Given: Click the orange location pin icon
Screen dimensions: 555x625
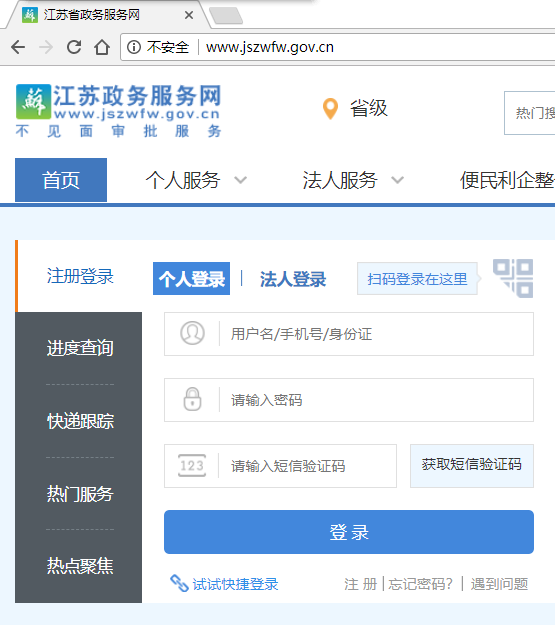Looking at the screenshot, I should 330,108.
